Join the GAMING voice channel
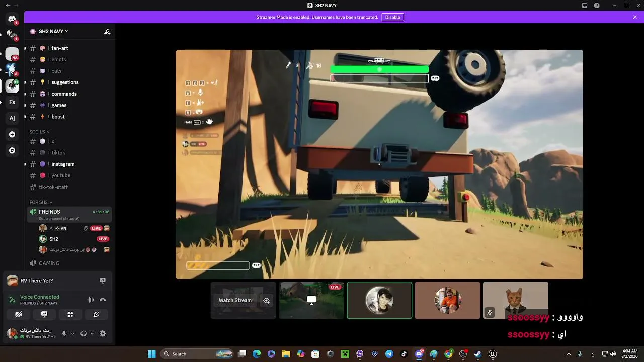This screenshot has height=362, width=644. point(69,263)
